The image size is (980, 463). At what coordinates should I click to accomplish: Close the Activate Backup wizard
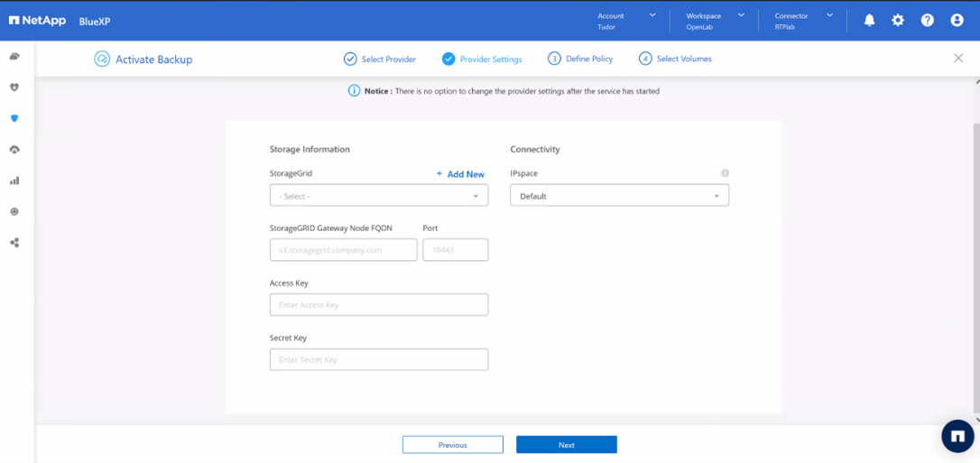[958, 59]
